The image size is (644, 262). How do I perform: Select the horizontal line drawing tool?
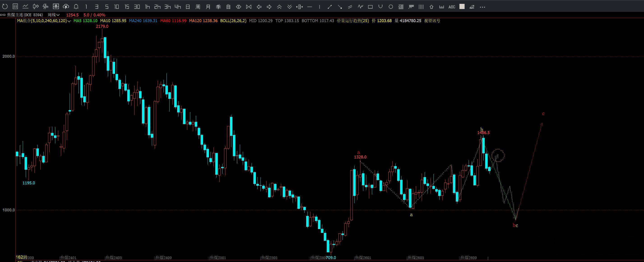(x=310, y=7)
